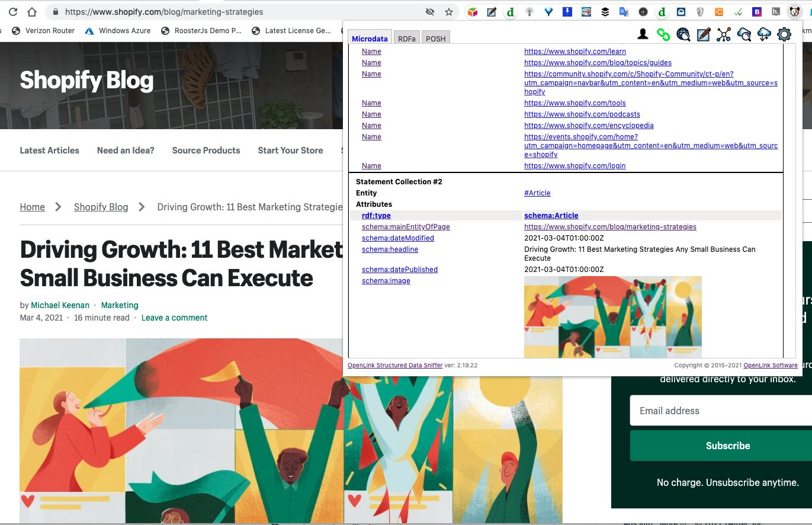Open the Marketing category link
Image resolution: width=812 pixels, height=525 pixels.
click(x=120, y=305)
